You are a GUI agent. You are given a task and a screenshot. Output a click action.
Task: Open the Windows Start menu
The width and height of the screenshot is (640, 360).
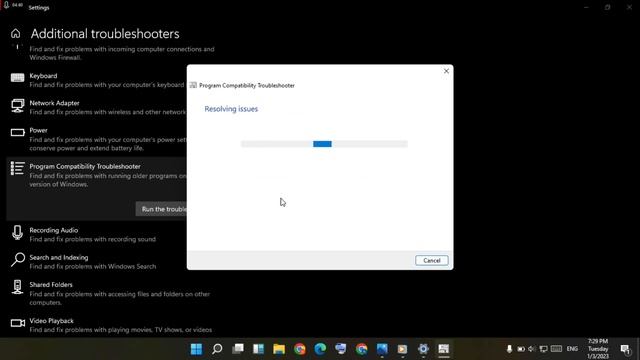pyautogui.click(x=196, y=349)
